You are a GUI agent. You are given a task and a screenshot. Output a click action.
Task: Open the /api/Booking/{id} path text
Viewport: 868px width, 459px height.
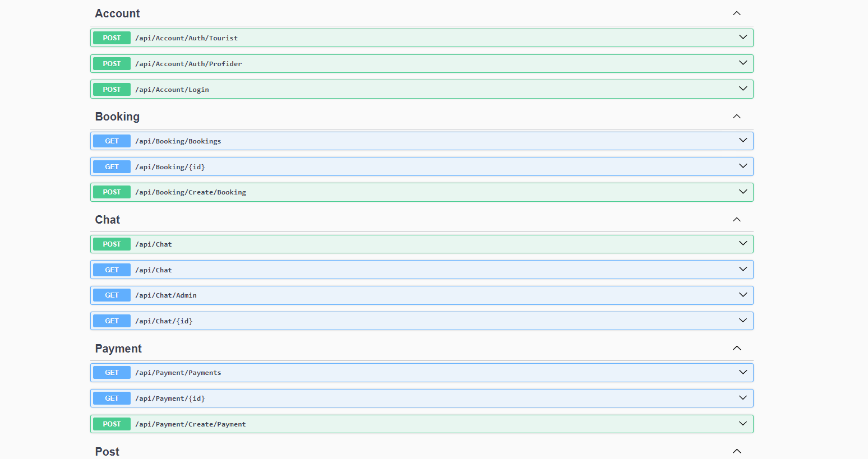click(170, 167)
